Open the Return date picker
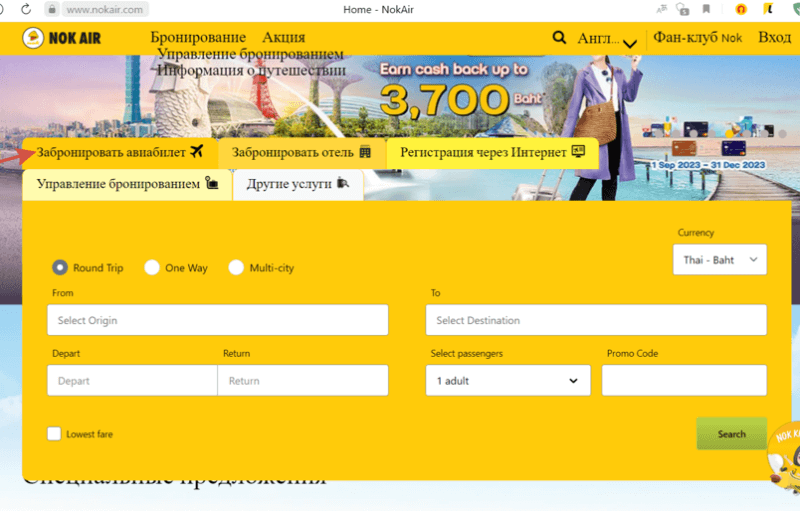This screenshot has width=800, height=511. 303,380
